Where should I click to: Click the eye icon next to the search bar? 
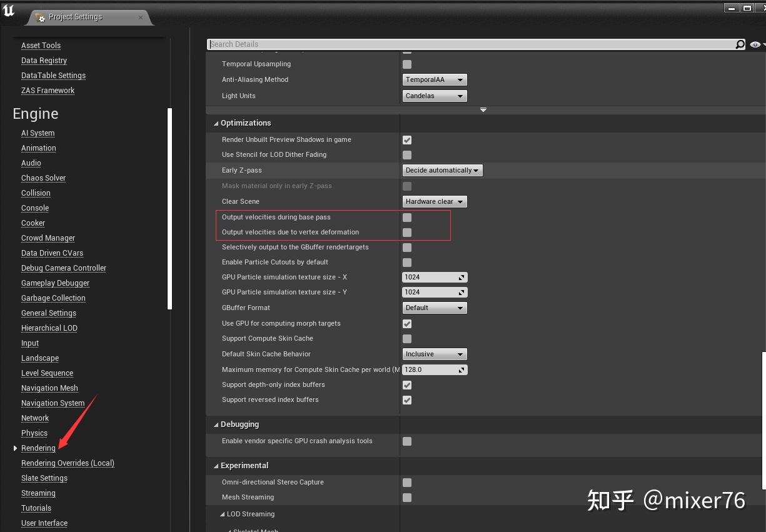click(x=755, y=44)
